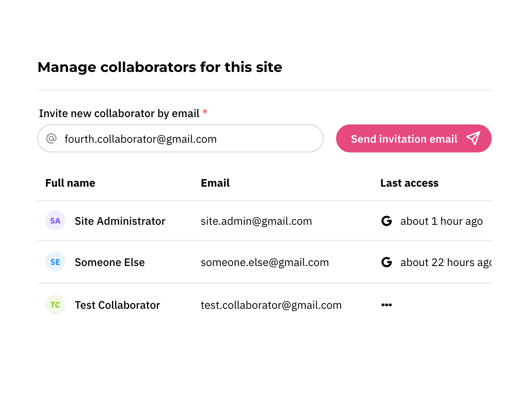This screenshot has height=420, width=529.
Task: Click the Last access column header
Action: [x=409, y=183]
